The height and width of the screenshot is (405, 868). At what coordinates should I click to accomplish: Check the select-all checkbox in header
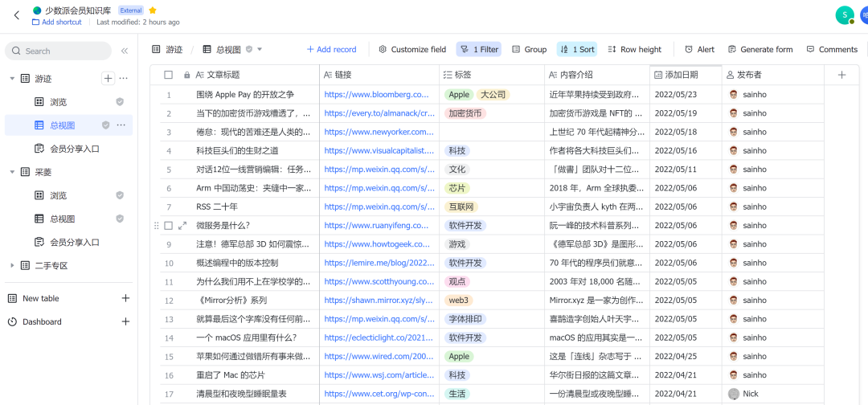pos(168,75)
